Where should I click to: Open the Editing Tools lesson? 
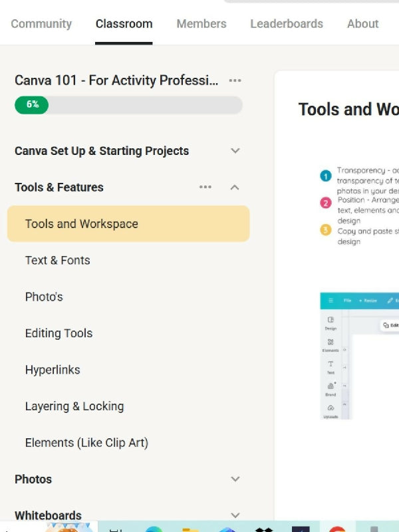click(x=59, y=333)
